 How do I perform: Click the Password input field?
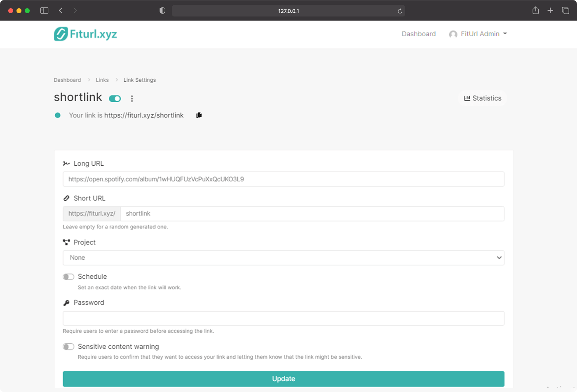tap(284, 318)
